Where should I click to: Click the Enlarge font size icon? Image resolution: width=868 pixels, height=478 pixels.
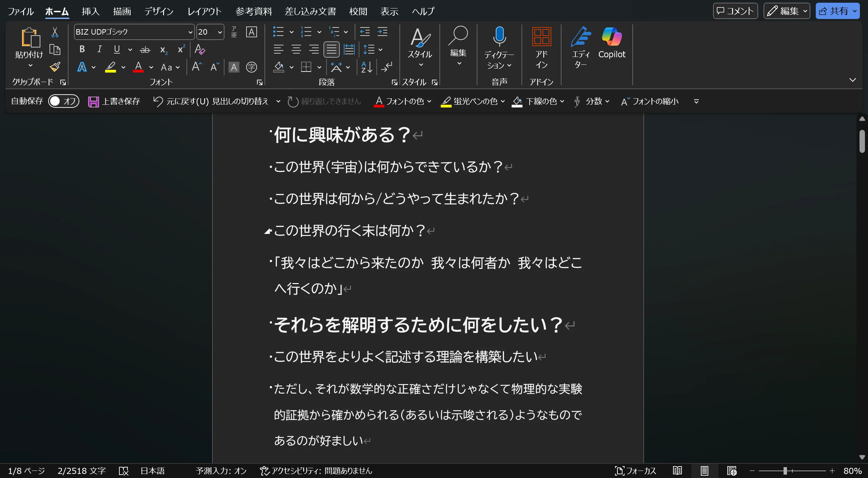197,67
